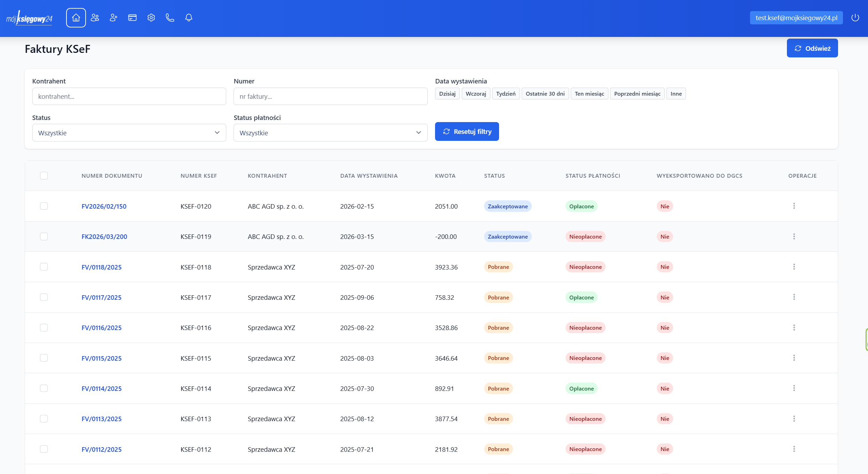This screenshot has width=868, height=474.
Task: Tick the select-all checkbox in the table header
Action: pos(44,176)
